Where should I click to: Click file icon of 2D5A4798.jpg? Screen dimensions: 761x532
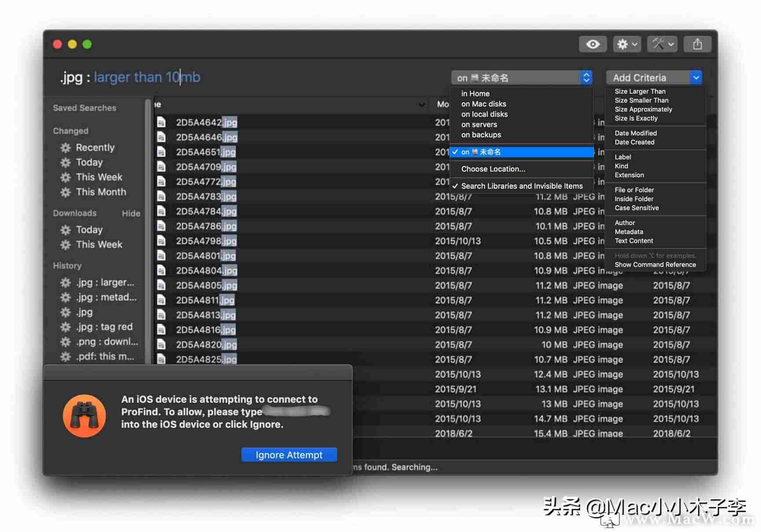[x=161, y=240]
